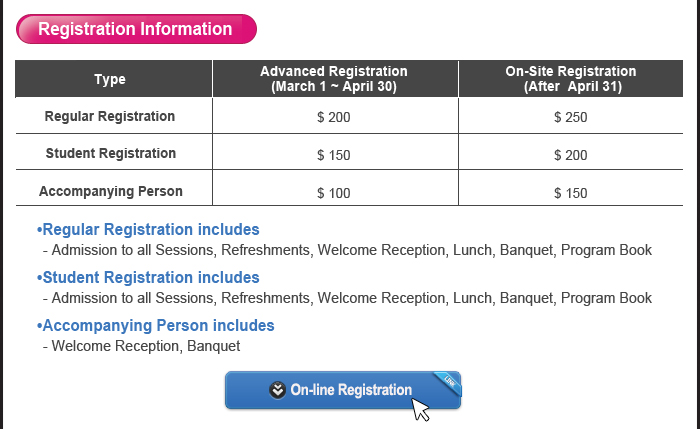Click the $ 250 on-site regular price
Screen dimensions: 700x429
point(570,117)
